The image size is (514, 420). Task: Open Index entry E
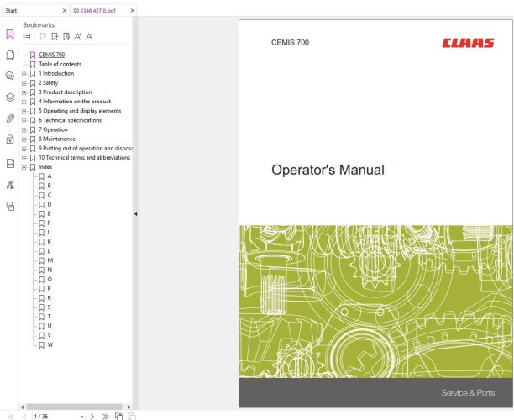[50, 213]
